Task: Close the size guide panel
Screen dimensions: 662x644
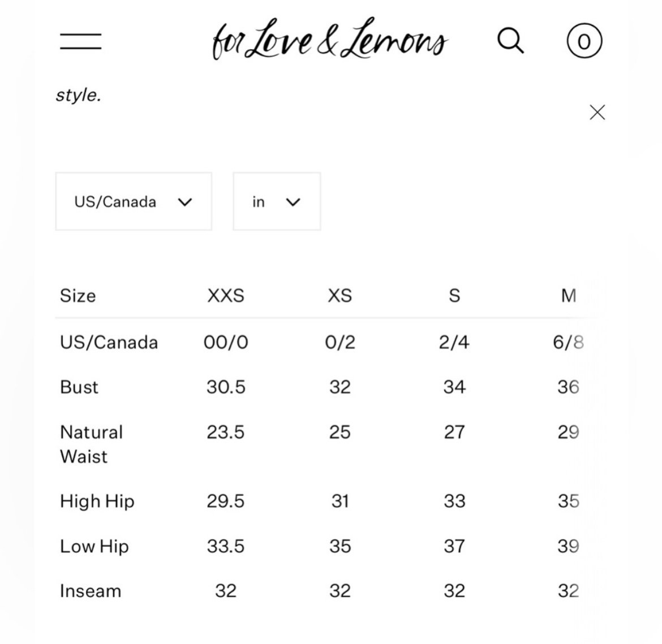Action: 597,113
